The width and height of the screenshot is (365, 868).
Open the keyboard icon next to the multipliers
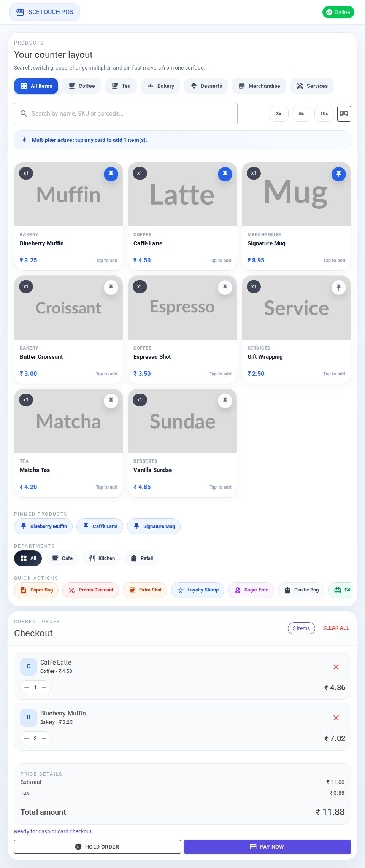[x=344, y=113]
